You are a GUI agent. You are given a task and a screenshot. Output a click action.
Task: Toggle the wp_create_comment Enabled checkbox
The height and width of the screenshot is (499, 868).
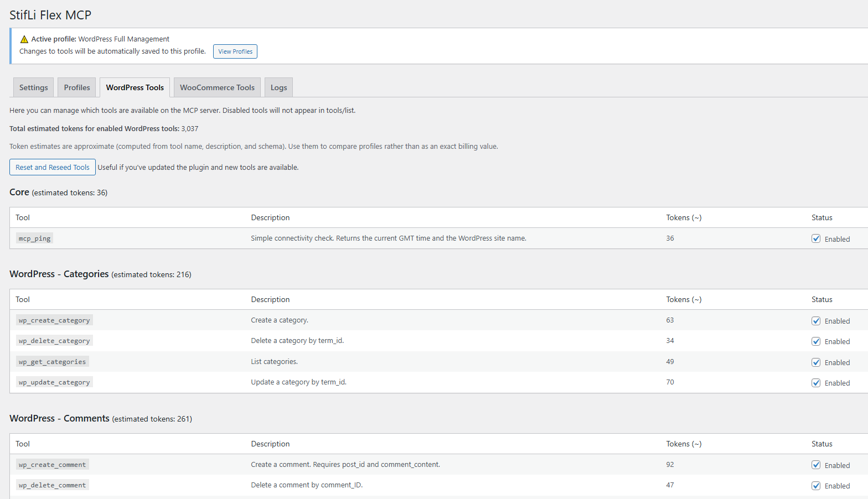click(815, 465)
